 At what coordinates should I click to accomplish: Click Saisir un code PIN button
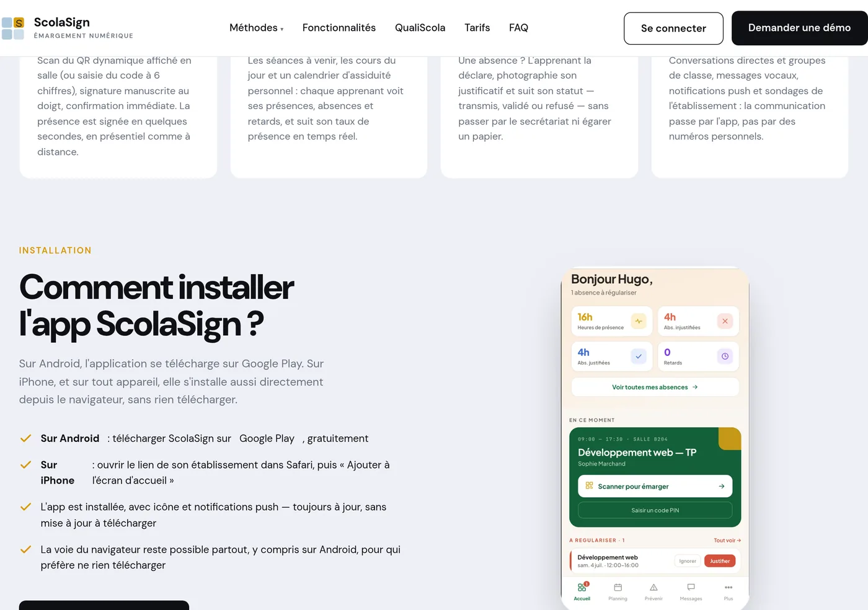click(655, 510)
